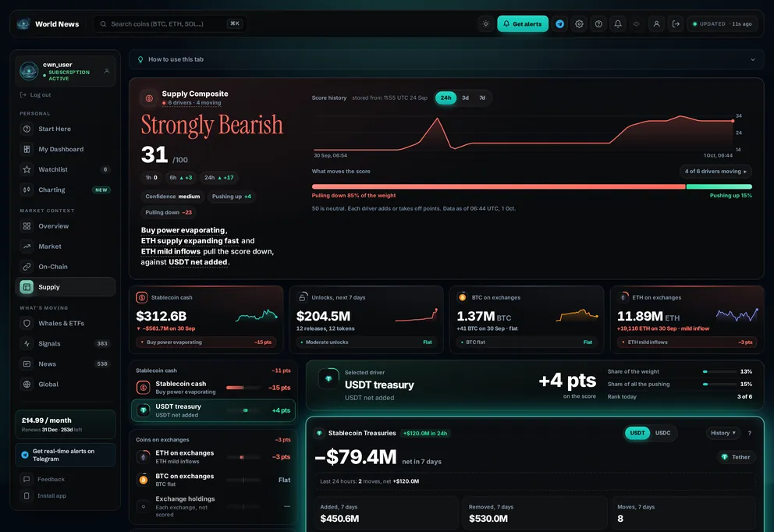The width and height of the screenshot is (774, 532).
Task: Click the Supply Composite dollar icon
Action: point(149,98)
